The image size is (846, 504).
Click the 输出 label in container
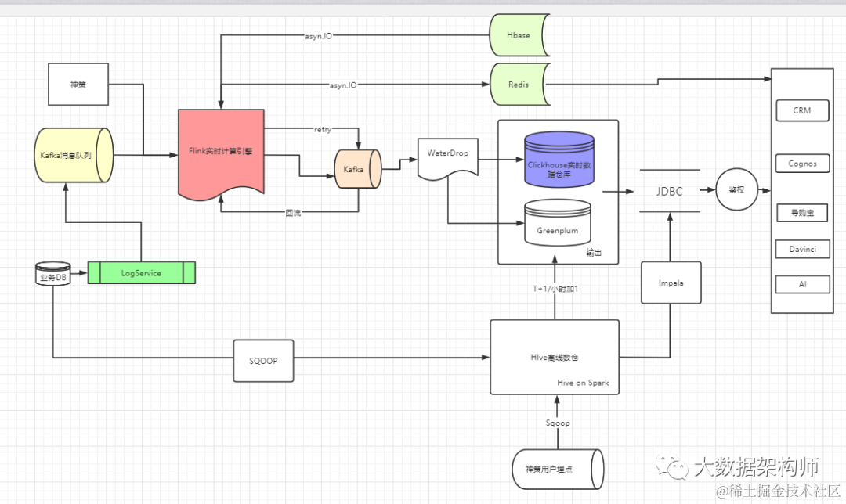[594, 252]
